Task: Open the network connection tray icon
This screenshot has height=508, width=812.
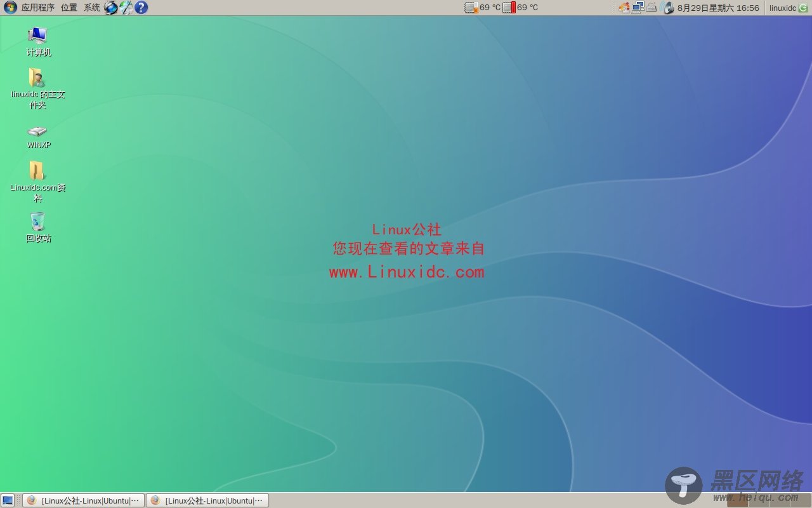Action: coord(638,8)
